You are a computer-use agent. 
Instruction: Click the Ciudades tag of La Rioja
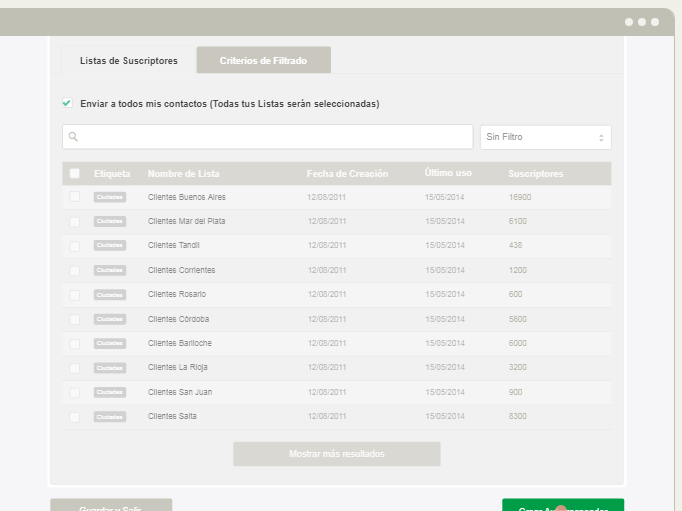coord(110,368)
